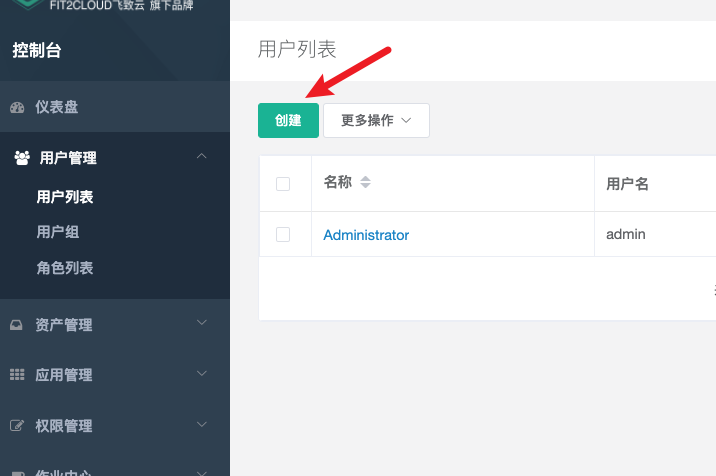Open 用户组 submenu item
The width and height of the screenshot is (716, 476).
pyautogui.click(x=58, y=232)
